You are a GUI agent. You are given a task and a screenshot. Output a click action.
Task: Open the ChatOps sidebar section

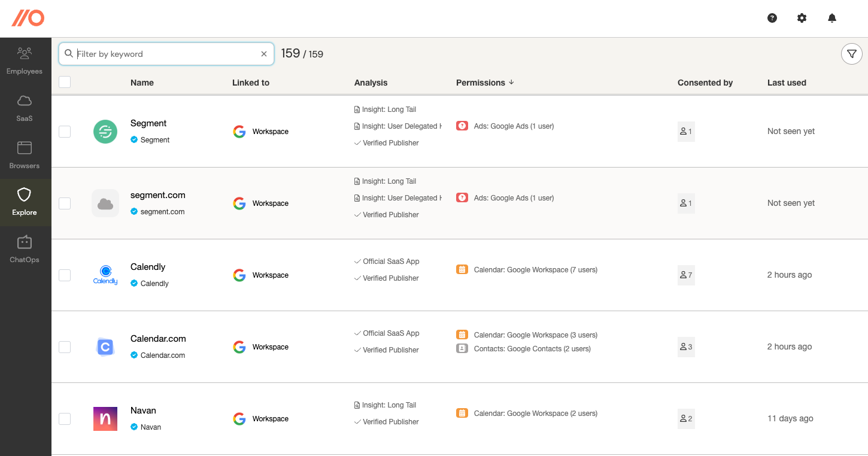pyautogui.click(x=25, y=249)
